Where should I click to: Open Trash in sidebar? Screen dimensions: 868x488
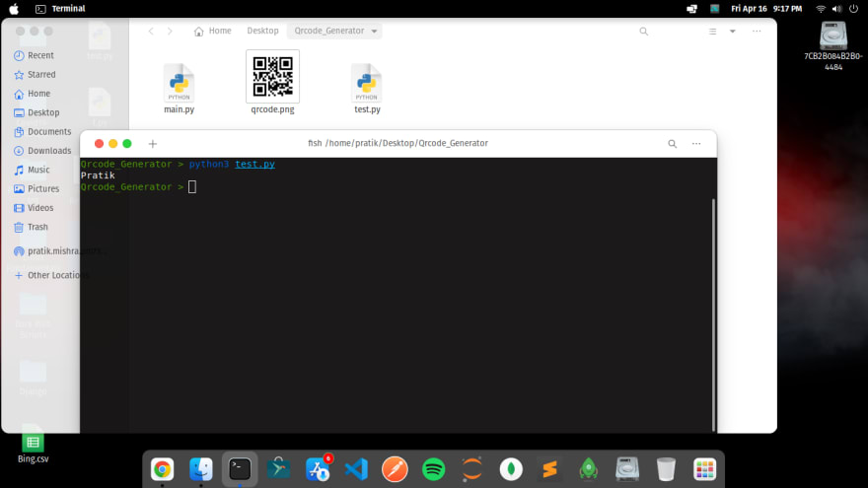[31, 227]
